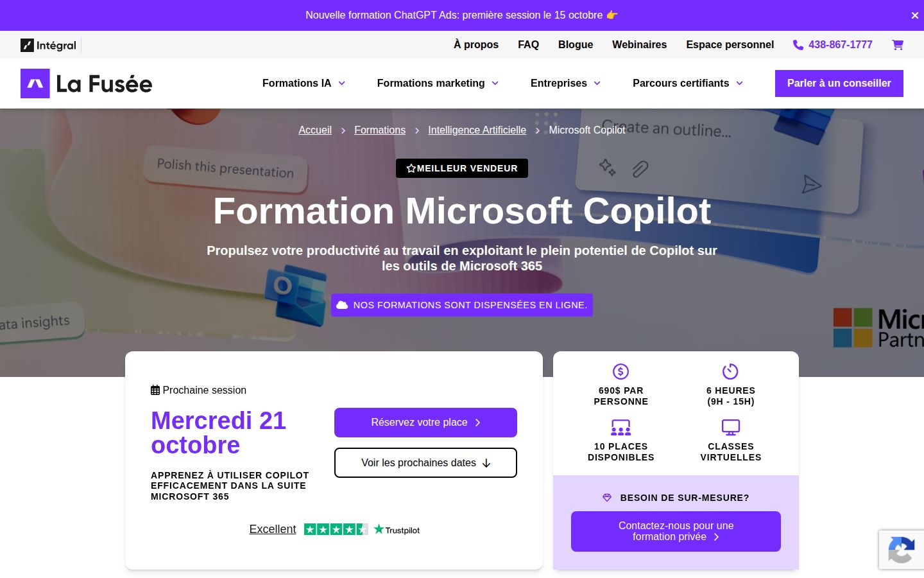Go to Formations breadcrumb
This screenshot has height=578, width=924.
click(380, 130)
